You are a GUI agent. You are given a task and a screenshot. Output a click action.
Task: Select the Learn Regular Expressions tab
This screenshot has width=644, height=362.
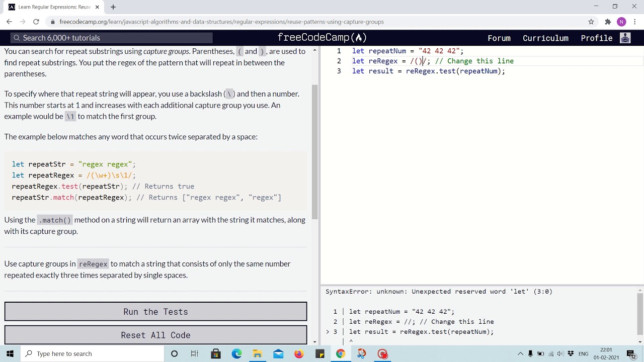click(x=54, y=7)
